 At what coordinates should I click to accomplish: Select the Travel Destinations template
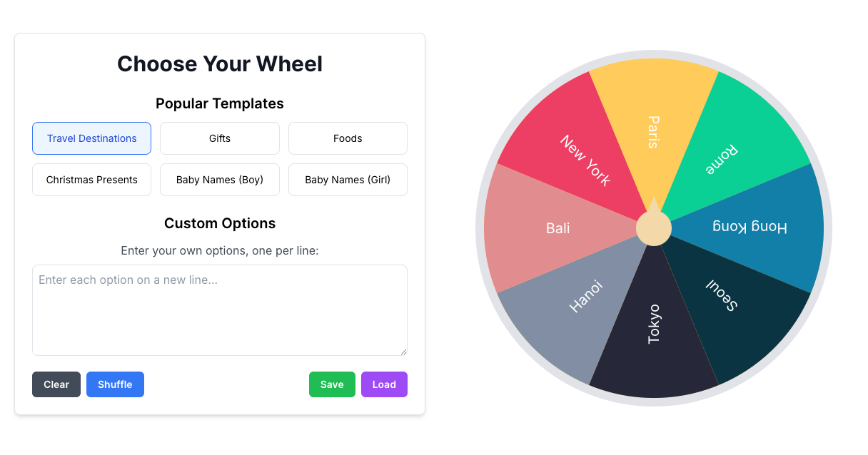click(x=91, y=138)
